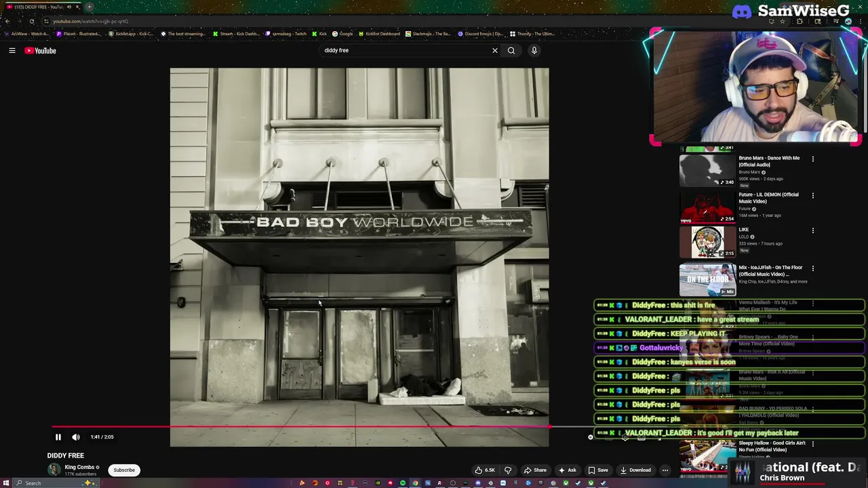Open The best streaming bookmark
This screenshot has height=488, width=868.
(x=183, y=34)
